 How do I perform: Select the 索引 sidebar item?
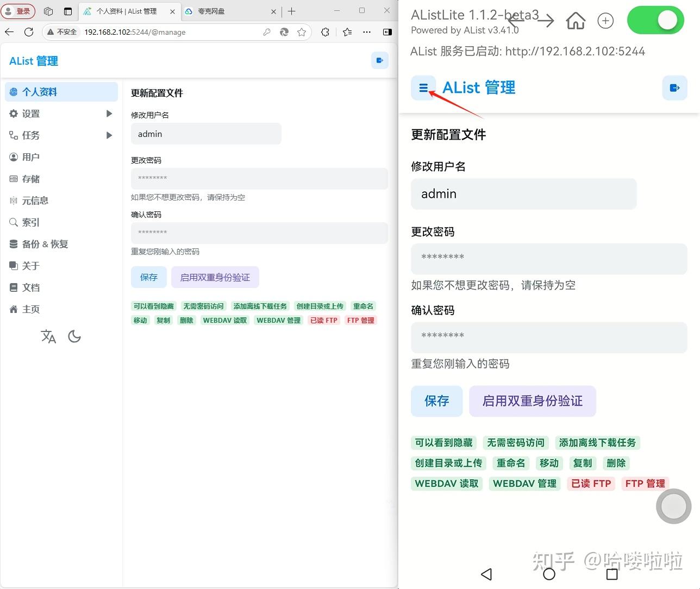30,222
